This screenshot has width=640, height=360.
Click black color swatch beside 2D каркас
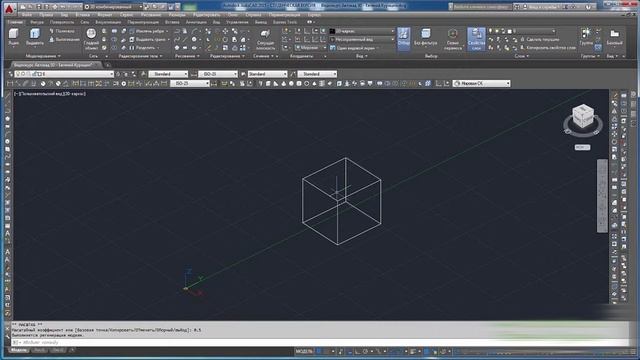pyautogui.click(x=332, y=31)
